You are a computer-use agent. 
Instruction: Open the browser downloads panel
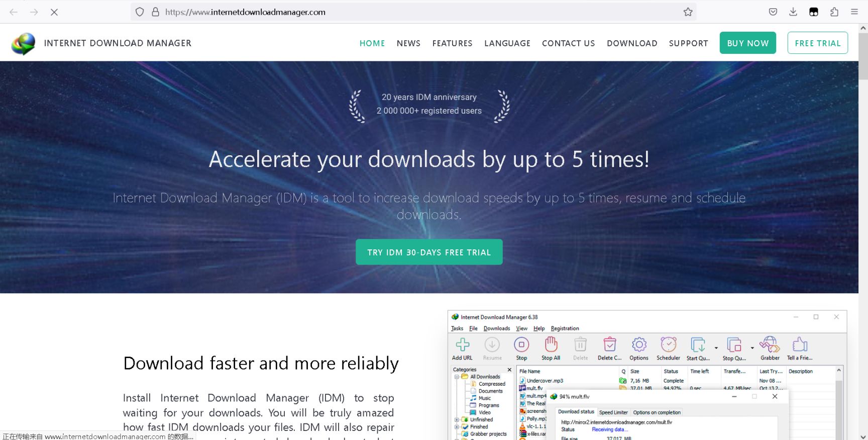pyautogui.click(x=793, y=12)
